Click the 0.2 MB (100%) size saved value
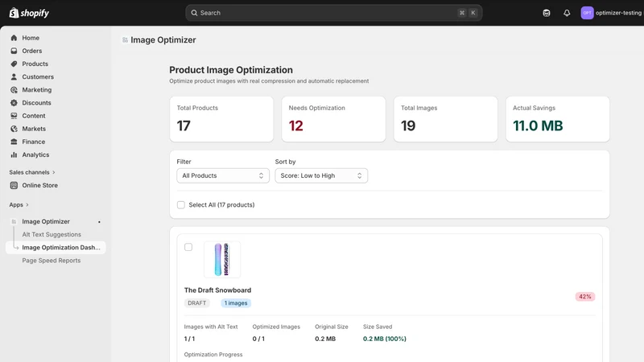Image resolution: width=644 pixels, height=362 pixels. 385,339
